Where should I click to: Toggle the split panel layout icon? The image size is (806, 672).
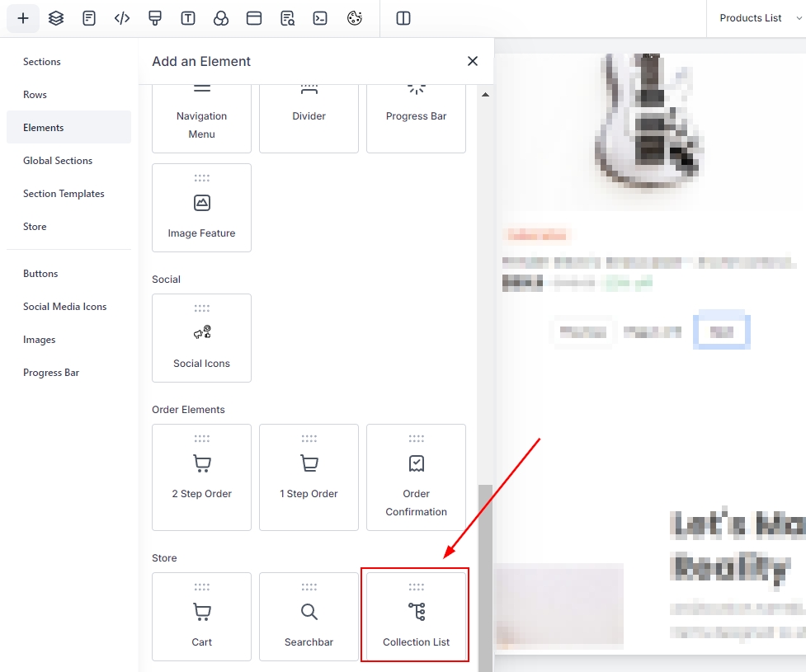pyautogui.click(x=403, y=18)
